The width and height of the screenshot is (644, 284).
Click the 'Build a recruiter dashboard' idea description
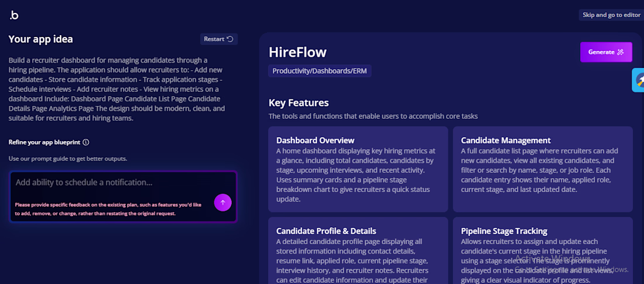coord(117,89)
